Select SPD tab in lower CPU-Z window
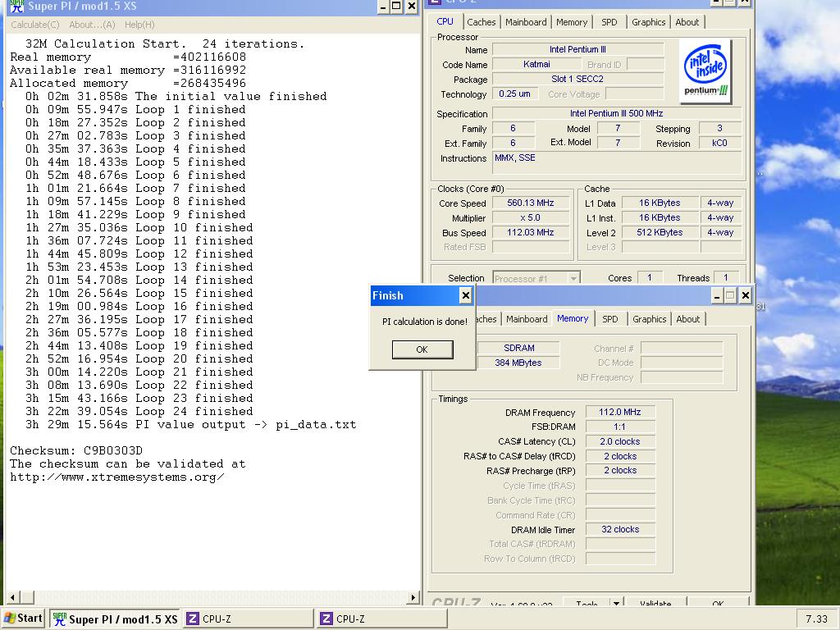 click(609, 319)
